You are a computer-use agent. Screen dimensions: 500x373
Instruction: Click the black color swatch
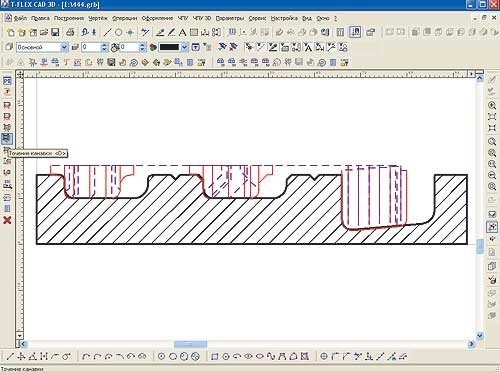(x=170, y=47)
